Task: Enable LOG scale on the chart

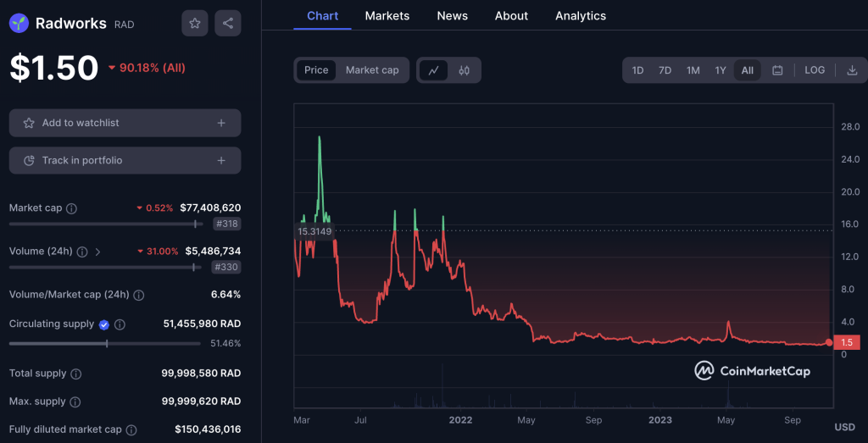Action: [815, 70]
